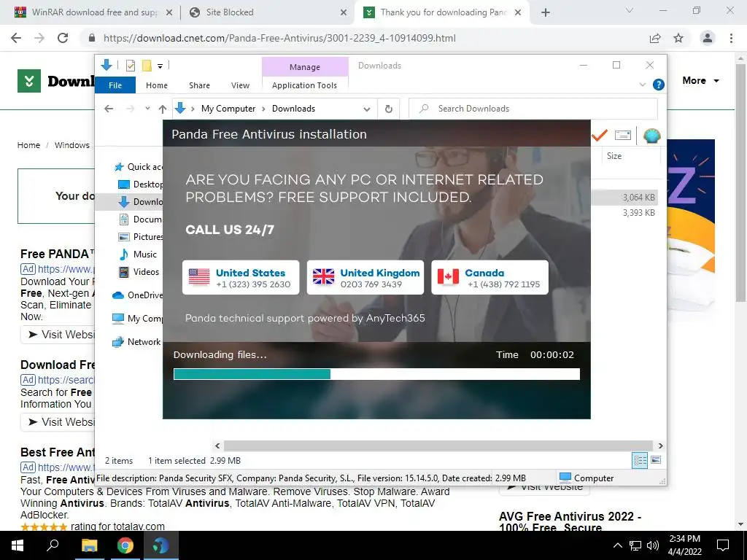747x560 pixels.
Task: Open a new Chrome tab
Action: [546, 12]
